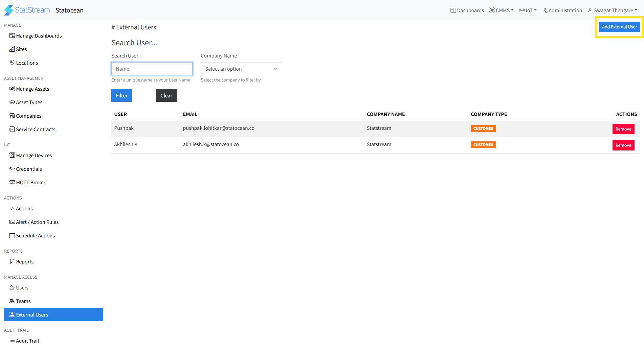Click the blue Filter button
This screenshot has width=644, height=351.
pyautogui.click(x=121, y=96)
